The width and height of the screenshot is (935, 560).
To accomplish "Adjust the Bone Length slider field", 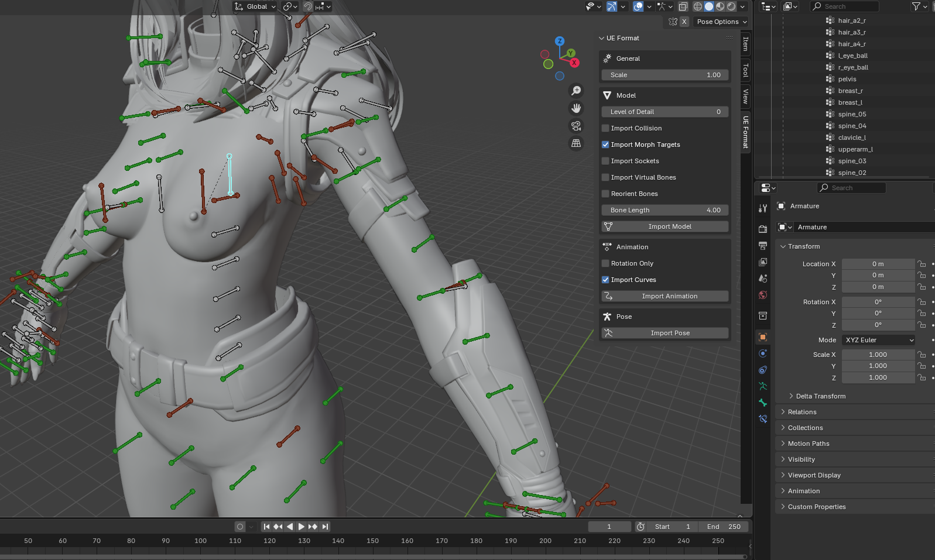I will 665,210.
